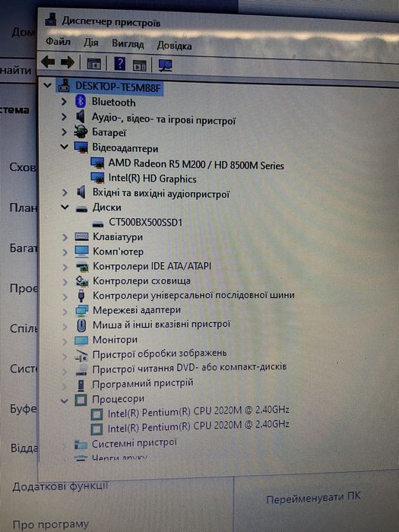Viewport: 399px width, 532px height.
Task: Expand the Bluetooth category
Action: tap(64, 101)
